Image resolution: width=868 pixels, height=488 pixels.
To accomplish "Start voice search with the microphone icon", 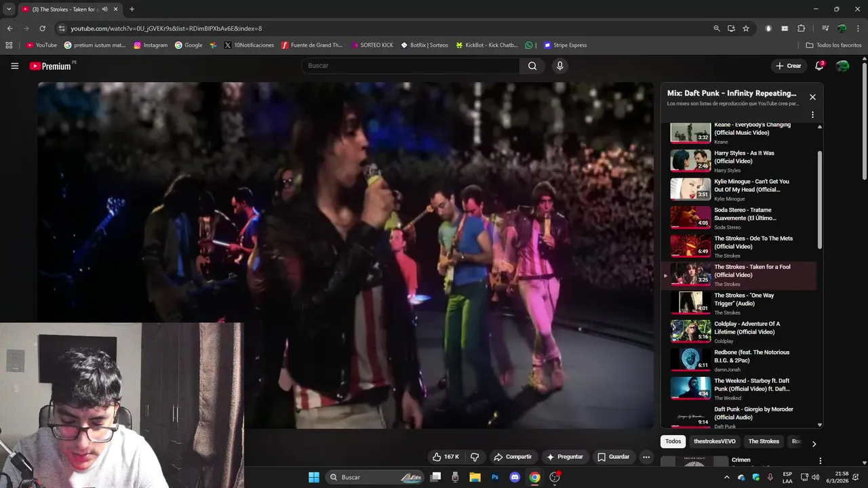I will 559,66.
